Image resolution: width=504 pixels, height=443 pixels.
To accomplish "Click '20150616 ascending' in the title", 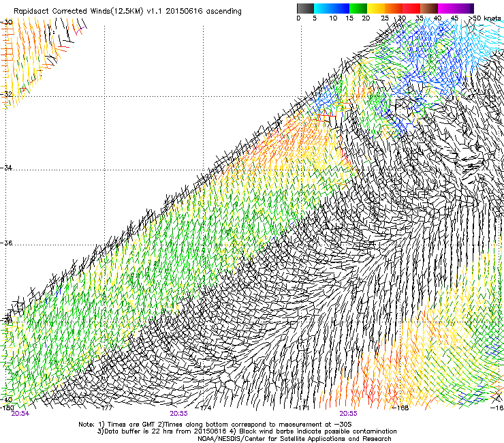I will coord(204,12).
